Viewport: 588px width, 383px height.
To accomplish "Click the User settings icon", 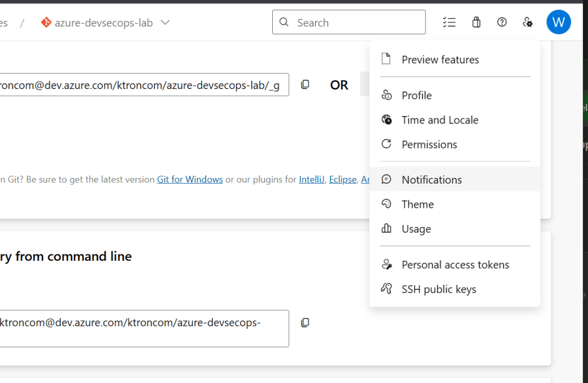I will [528, 22].
